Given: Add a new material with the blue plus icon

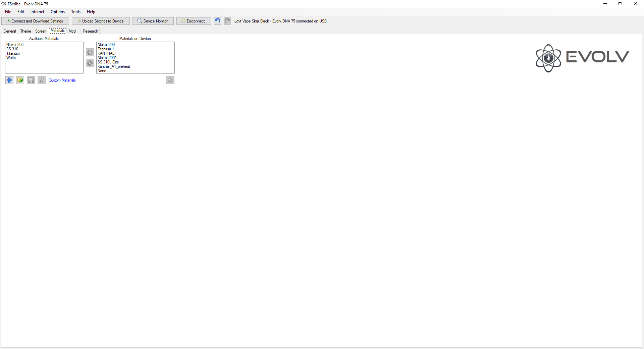Looking at the screenshot, I should [x=9, y=80].
